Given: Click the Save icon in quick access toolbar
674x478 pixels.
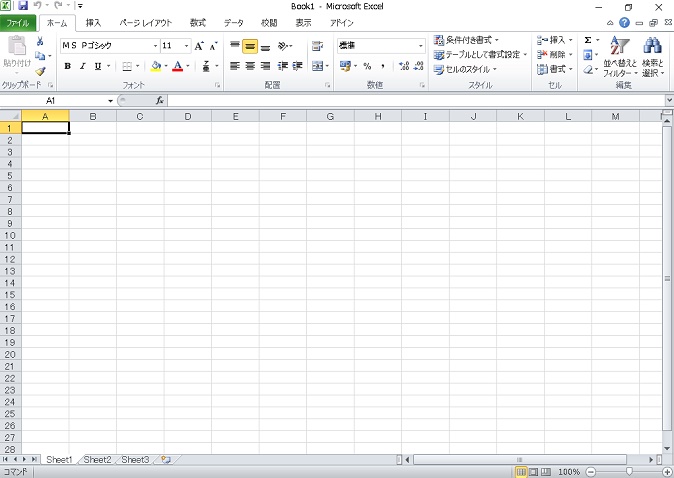Looking at the screenshot, I should (23, 6).
